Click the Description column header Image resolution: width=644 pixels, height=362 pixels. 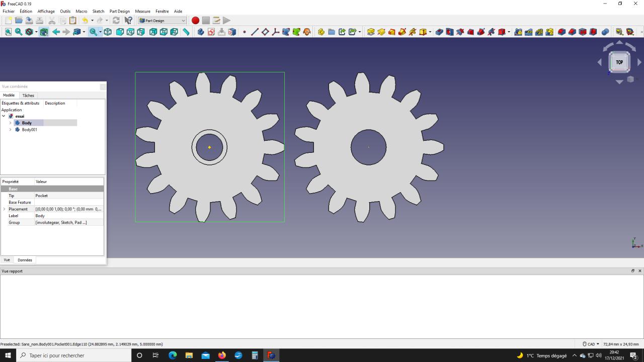[55, 103]
